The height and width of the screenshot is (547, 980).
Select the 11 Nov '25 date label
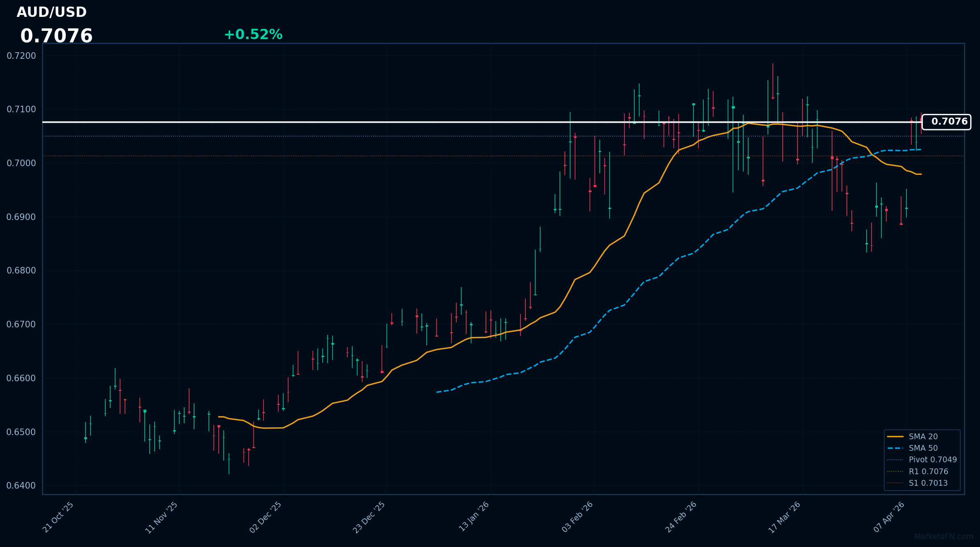point(162,517)
